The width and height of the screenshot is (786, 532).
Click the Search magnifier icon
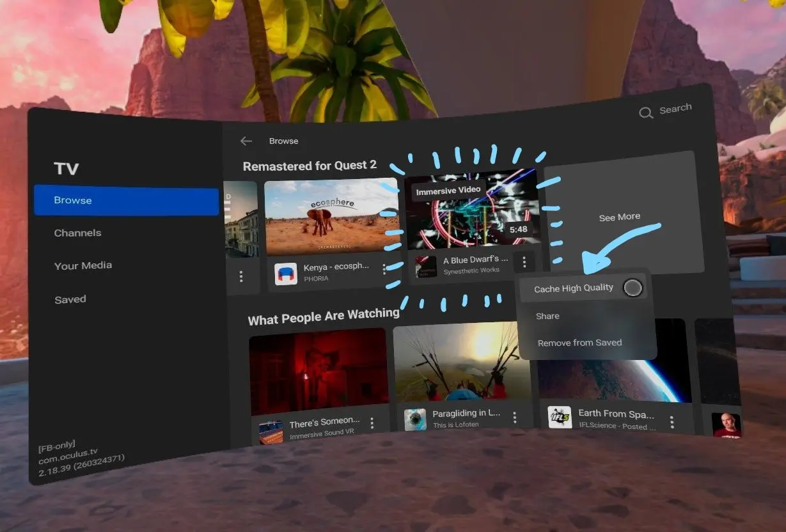(646, 113)
